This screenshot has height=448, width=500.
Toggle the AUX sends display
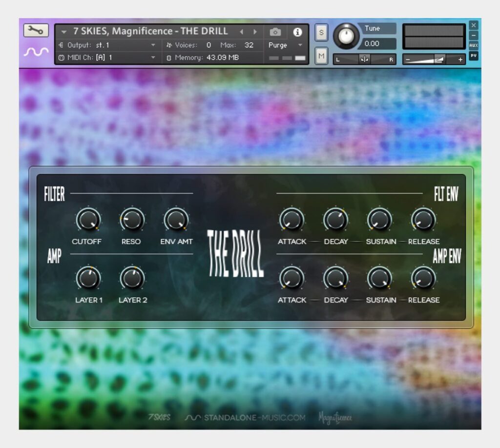click(x=473, y=44)
